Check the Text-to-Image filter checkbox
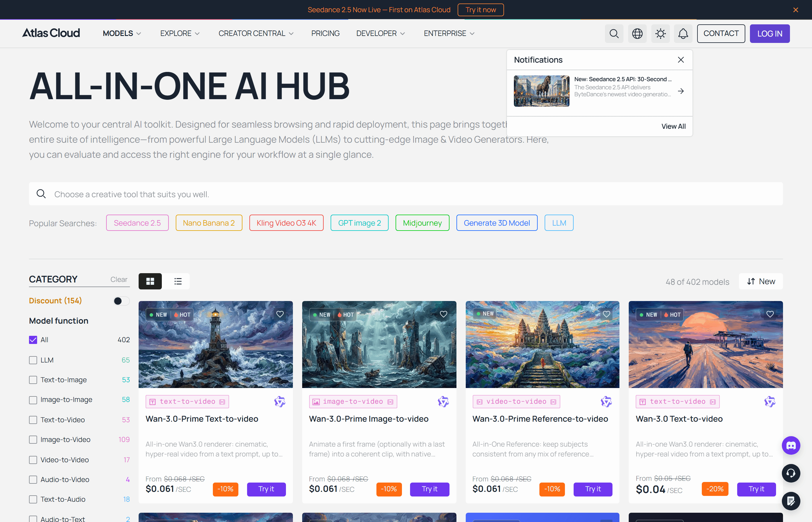This screenshot has height=522, width=812. (33, 380)
